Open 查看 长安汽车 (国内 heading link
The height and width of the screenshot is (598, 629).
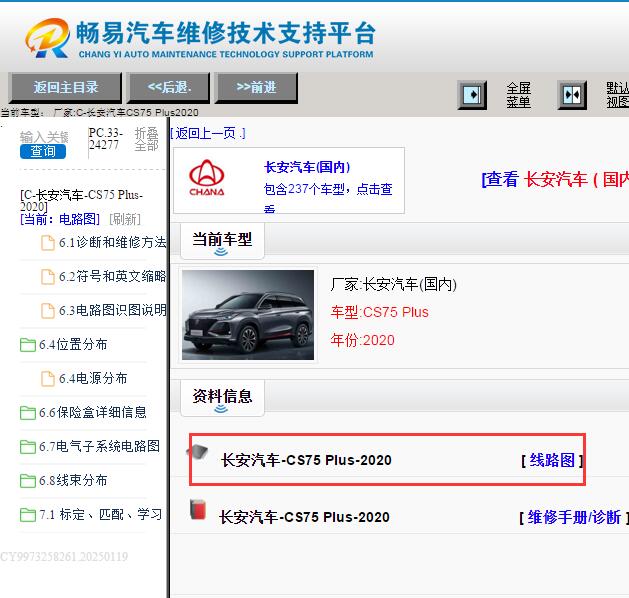tap(555, 179)
